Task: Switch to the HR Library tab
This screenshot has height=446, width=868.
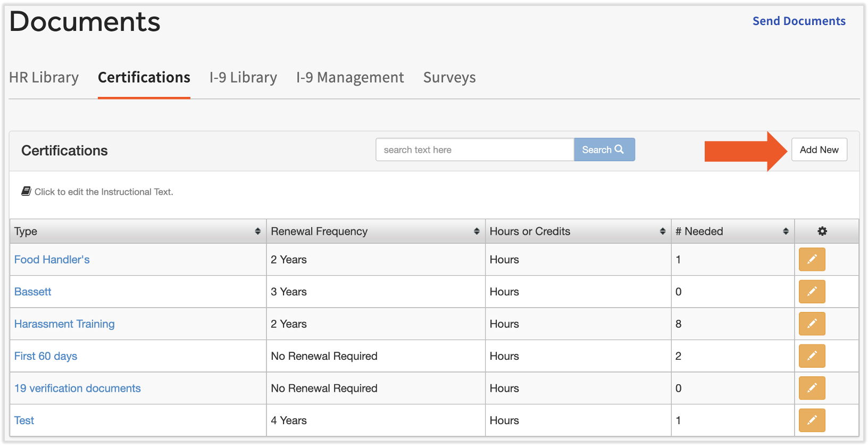Action: pyautogui.click(x=44, y=78)
